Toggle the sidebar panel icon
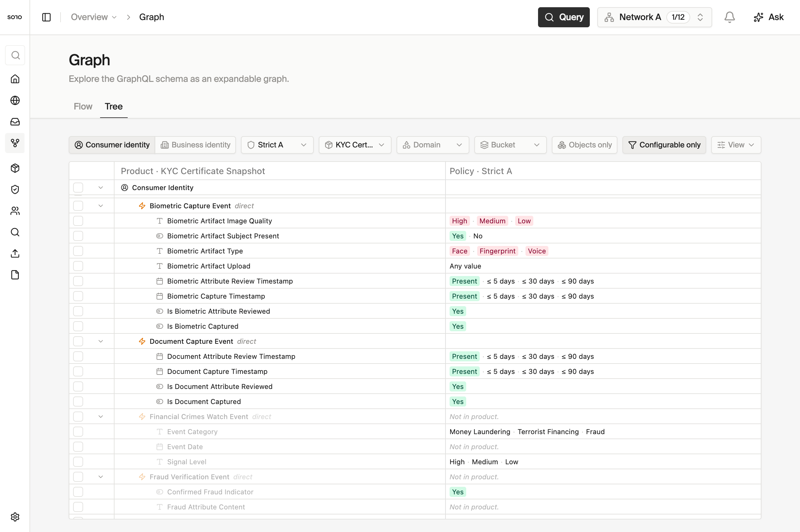The width and height of the screenshot is (800, 532). point(46,17)
